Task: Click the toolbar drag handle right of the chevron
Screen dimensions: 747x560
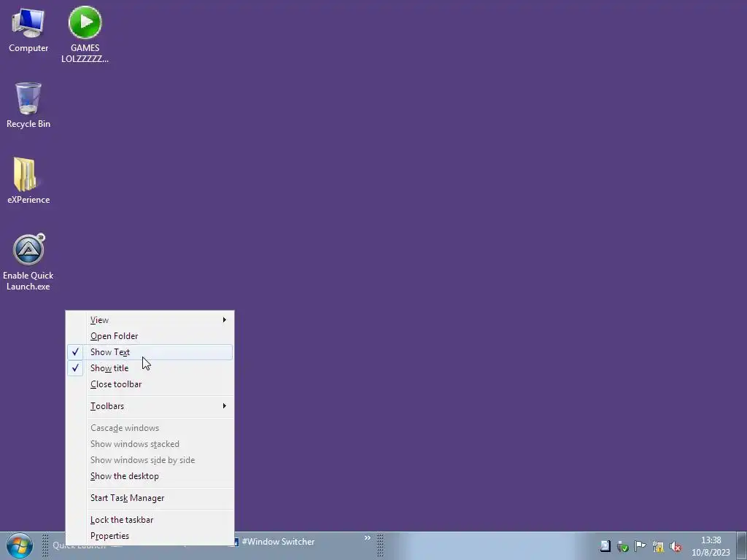Action: 380,545
